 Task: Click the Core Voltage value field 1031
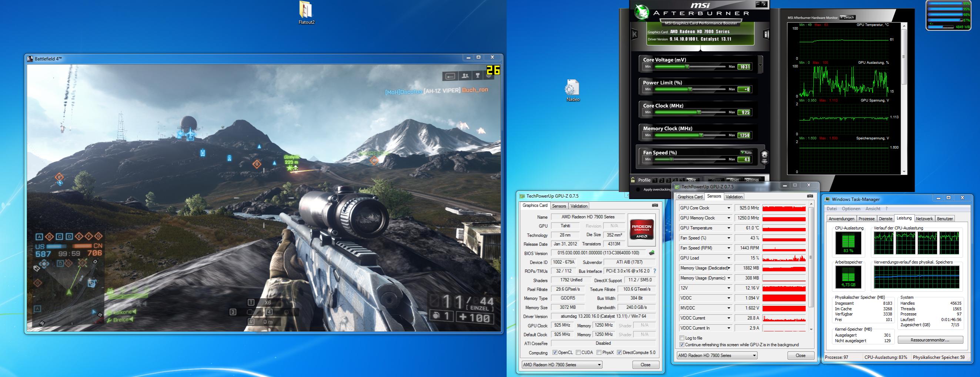tap(744, 67)
